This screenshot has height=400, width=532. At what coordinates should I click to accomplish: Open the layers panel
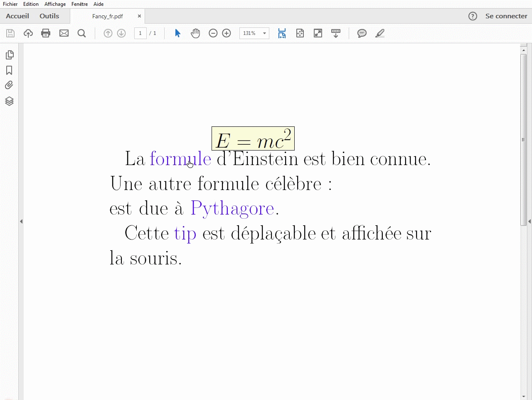[x=9, y=101]
